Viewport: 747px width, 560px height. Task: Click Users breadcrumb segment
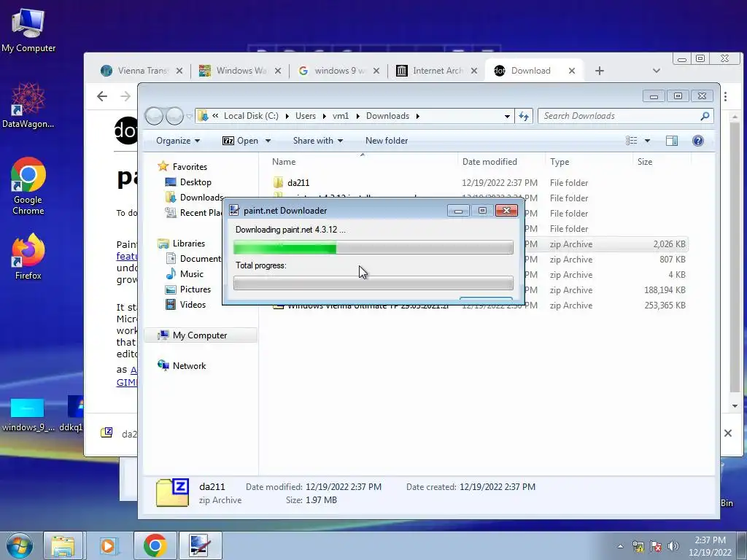(306, 116)
